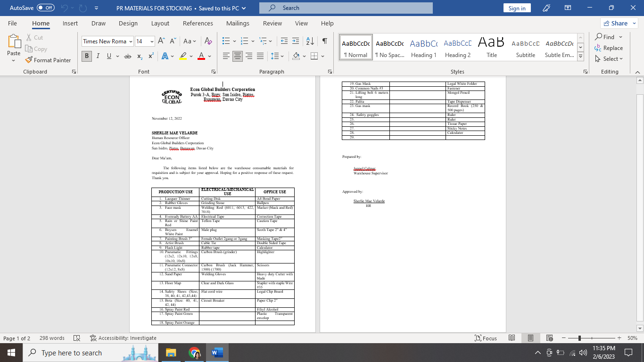
Task: Collapse the ribbon
Action: point(637,72)
